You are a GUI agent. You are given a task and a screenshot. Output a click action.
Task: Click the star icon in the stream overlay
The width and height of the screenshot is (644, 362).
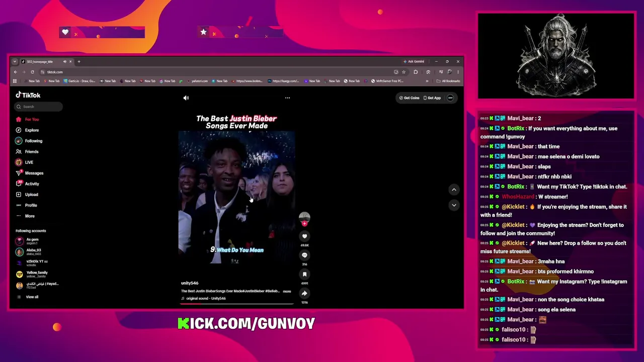tap(203, 32)
